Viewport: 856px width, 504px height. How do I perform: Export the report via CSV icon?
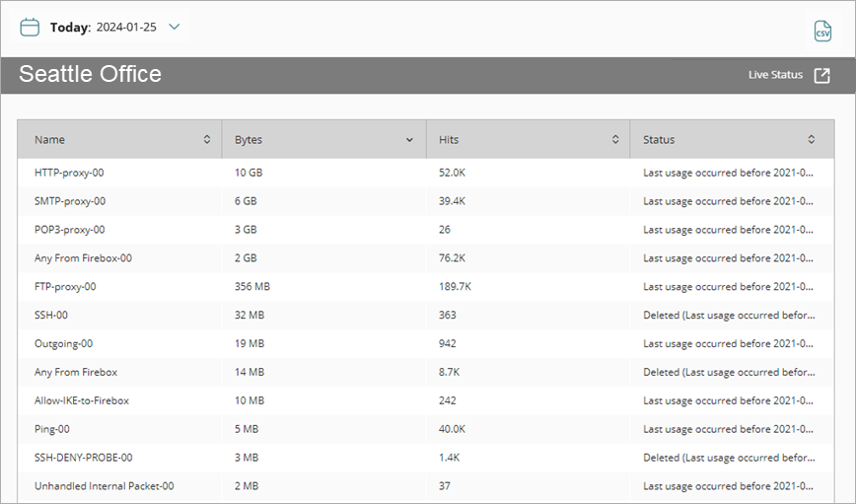pyautogui.click(x=822, y=31)
